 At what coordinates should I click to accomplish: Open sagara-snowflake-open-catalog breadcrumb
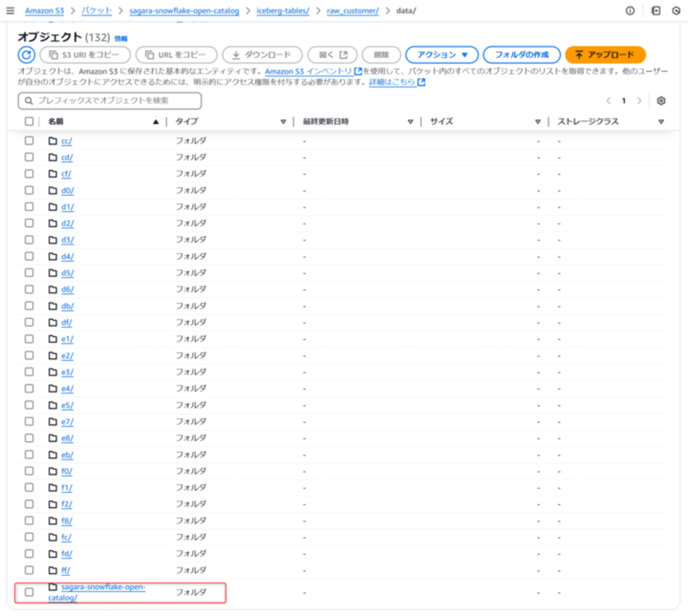coord(184,11)
